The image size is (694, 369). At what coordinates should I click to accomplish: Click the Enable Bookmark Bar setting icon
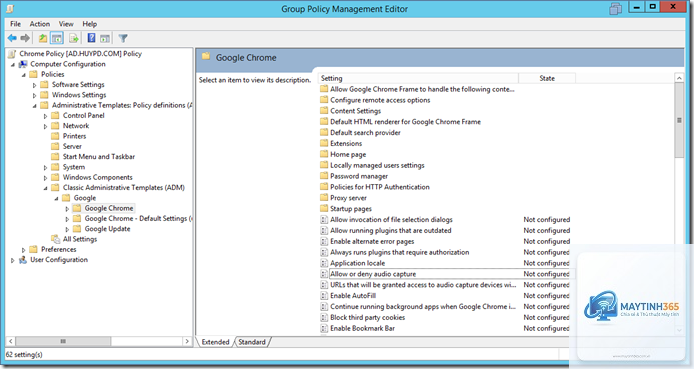pyautogui.click(x=324, y=328)
